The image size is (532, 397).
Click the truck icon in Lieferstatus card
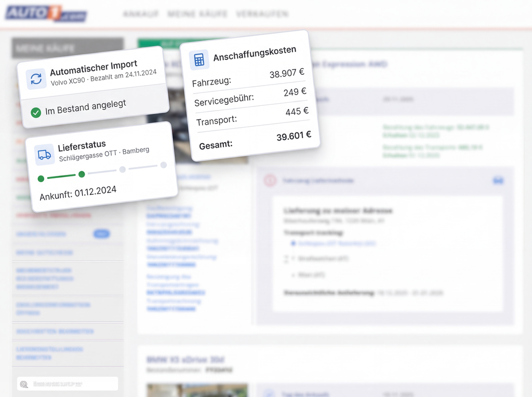click(45, 154)
